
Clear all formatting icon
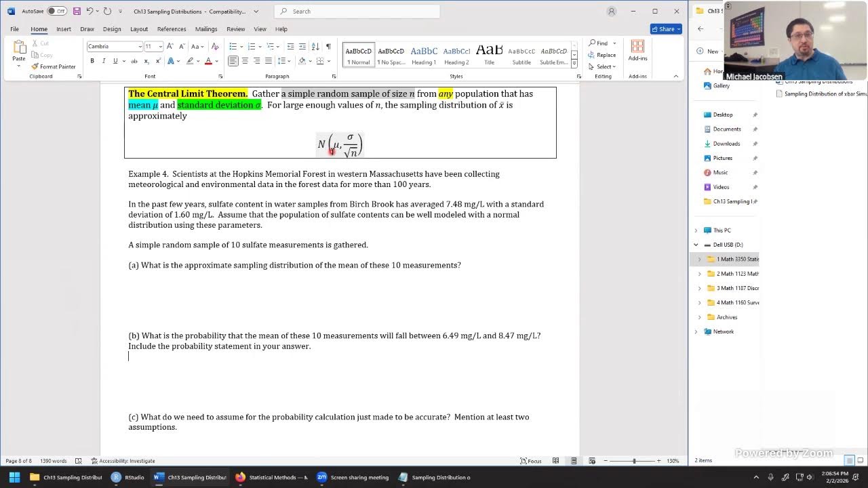coord(215,46)
